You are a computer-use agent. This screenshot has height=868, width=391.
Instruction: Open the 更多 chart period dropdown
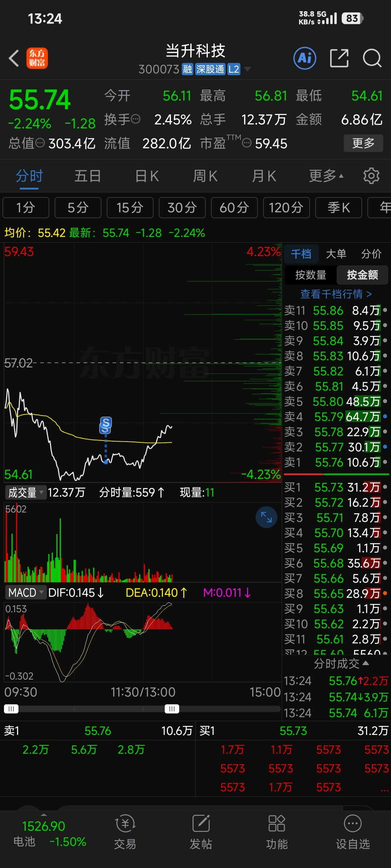[326, 176]
